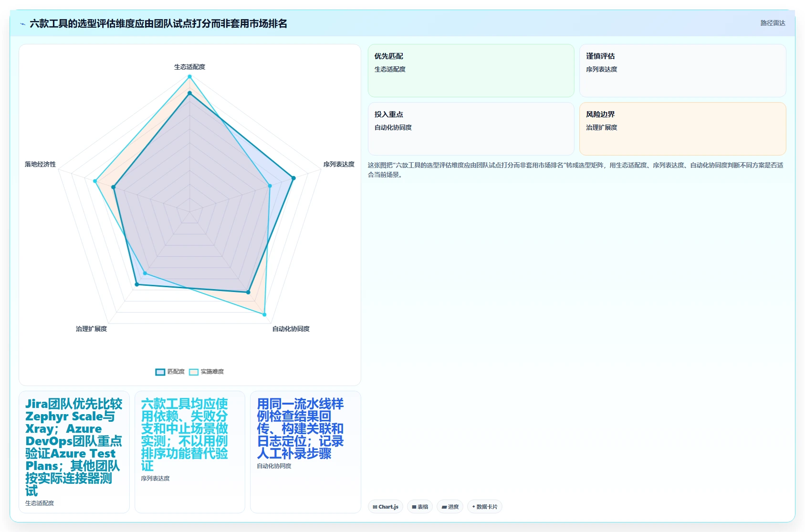
Task: Click the 匹配度 legend color box
Action: [160, 372]
